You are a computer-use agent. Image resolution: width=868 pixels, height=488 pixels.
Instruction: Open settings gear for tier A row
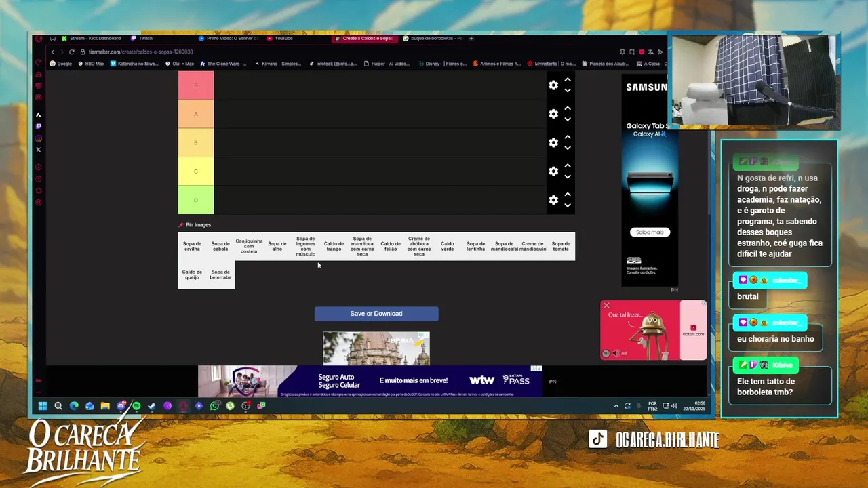click(553, 114)
